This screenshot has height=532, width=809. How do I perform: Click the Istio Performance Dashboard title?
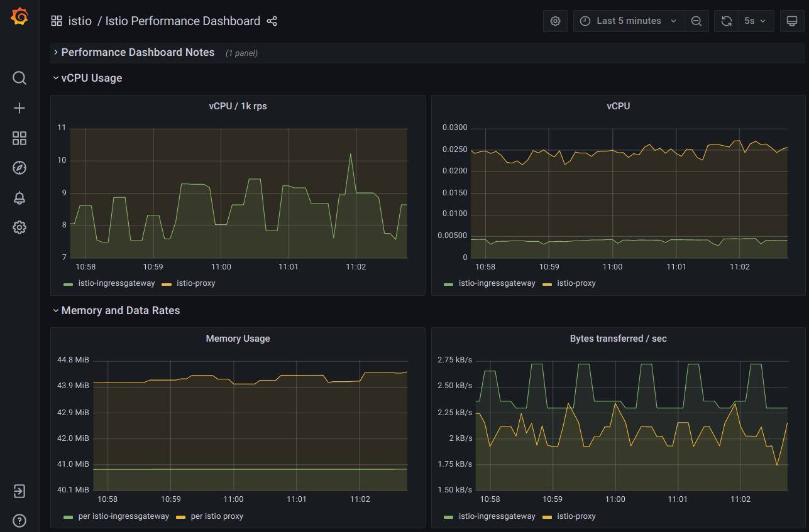(182, 21)
